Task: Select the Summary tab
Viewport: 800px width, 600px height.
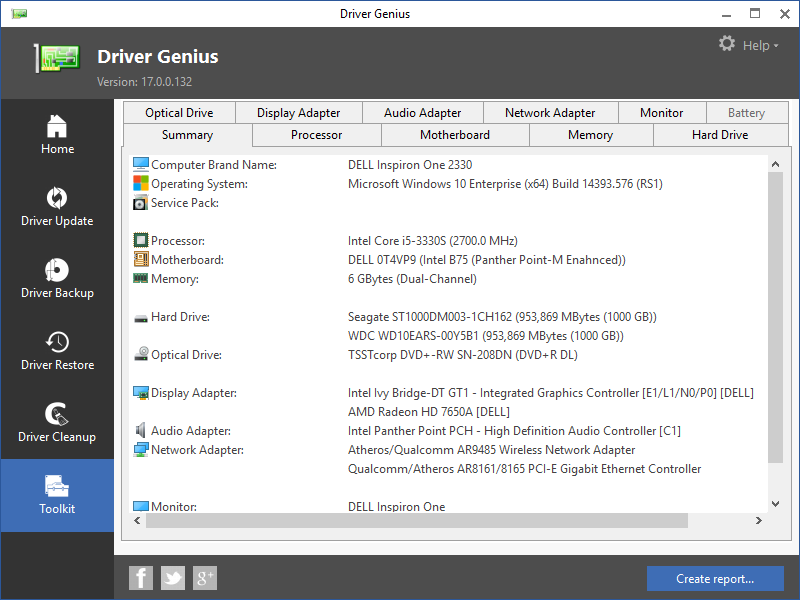Action: click(x=187, y=135)
